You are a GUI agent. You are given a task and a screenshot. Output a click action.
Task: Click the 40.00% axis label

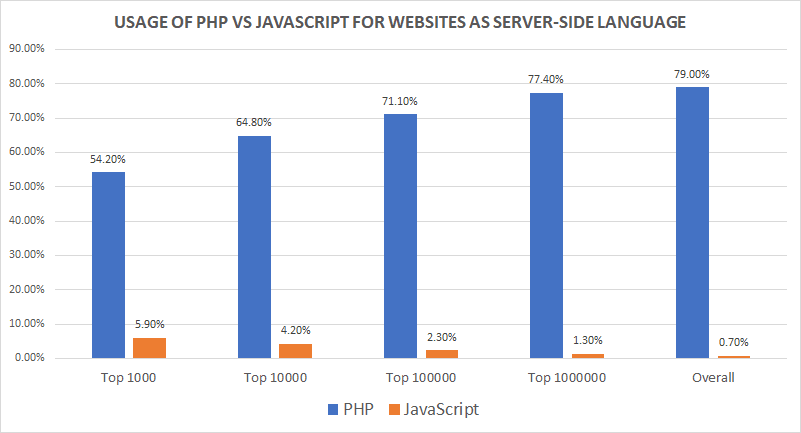click(x=27, y=221)
